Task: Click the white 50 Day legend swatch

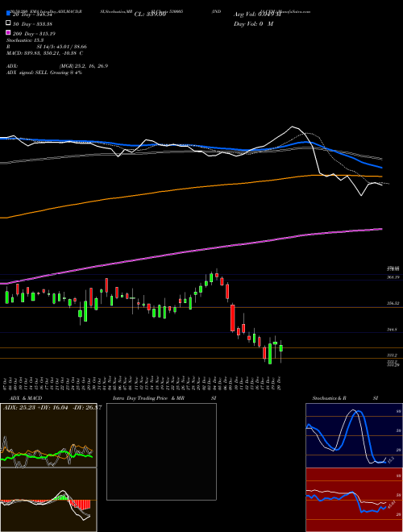Action: click(x=9, y=23)
